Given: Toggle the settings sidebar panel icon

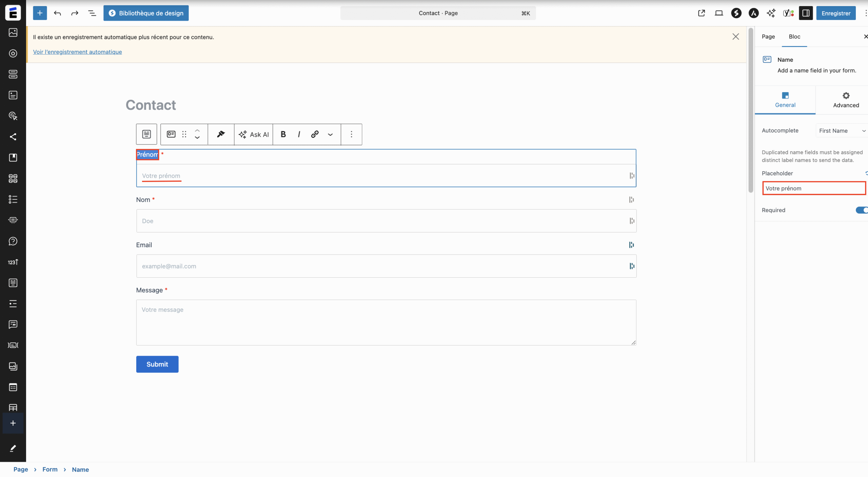Looking at the screenshot, I should pos(806,13).
